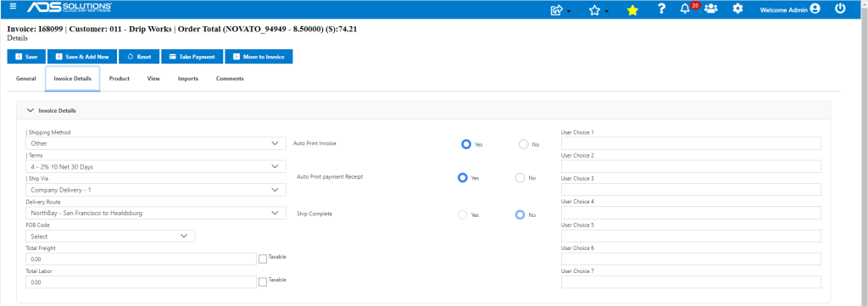Click the User Choice 7 field
This screenshot has height=306, width=868.
(692, 282)
